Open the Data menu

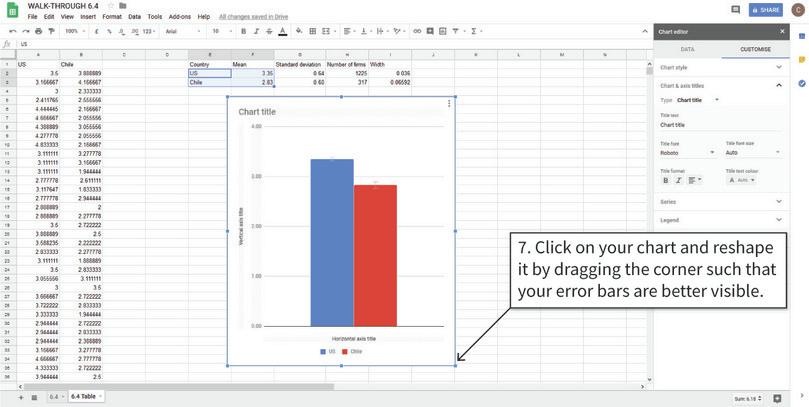135,17
